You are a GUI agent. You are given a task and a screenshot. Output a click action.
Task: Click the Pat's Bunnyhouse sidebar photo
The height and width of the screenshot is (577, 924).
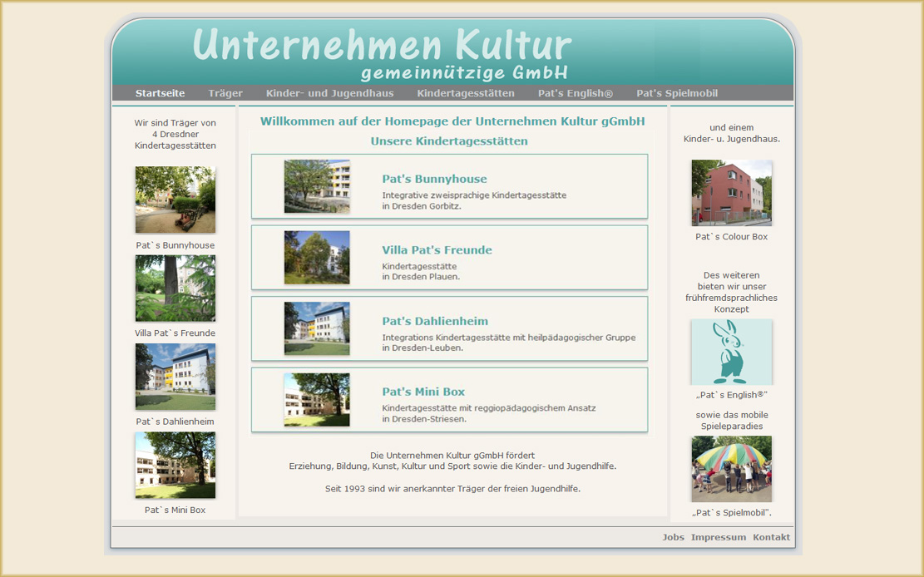[x=175, y=200]
